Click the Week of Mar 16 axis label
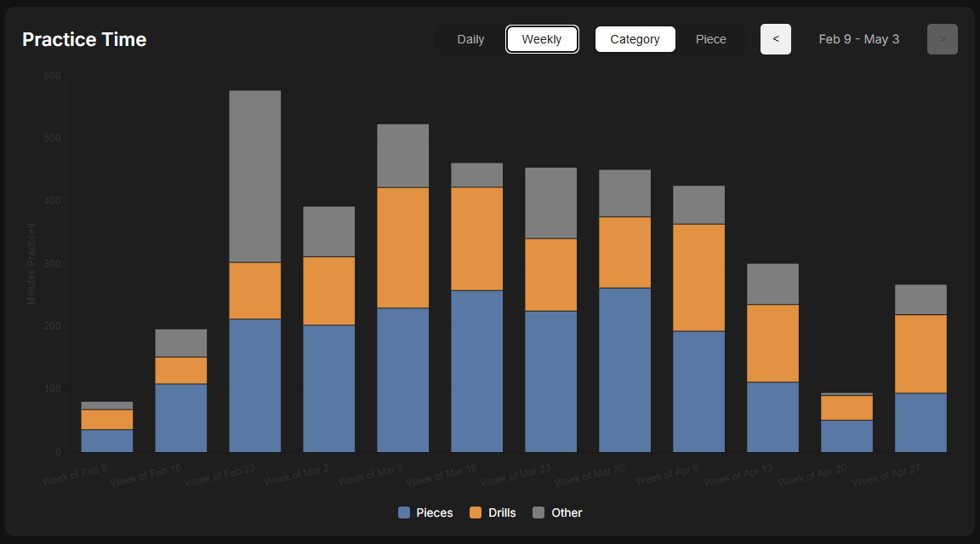The width and height of the screenshot is (980, 544). tap(442, 475)
